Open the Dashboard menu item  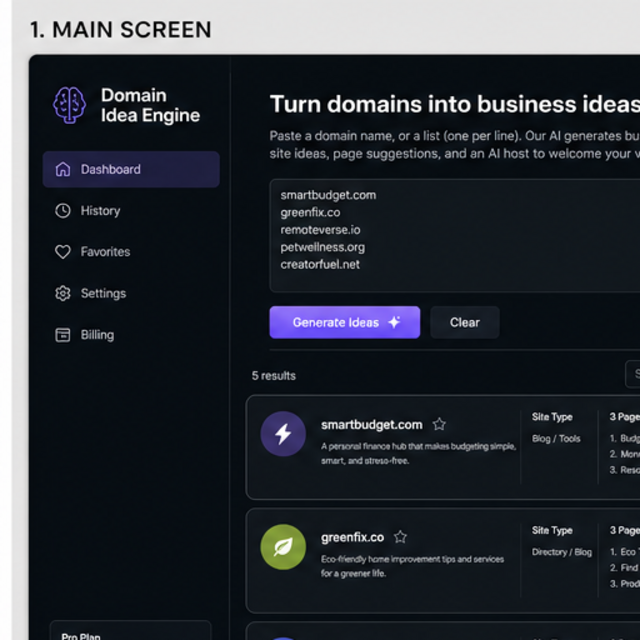click(x=131, y=169)
